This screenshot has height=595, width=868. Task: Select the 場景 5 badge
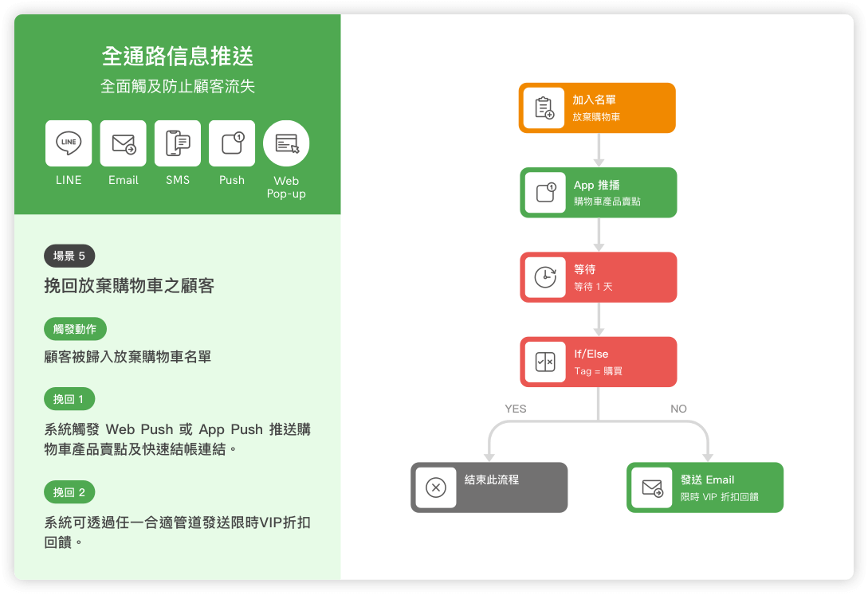pyautogui.click(x=69, y=256)
